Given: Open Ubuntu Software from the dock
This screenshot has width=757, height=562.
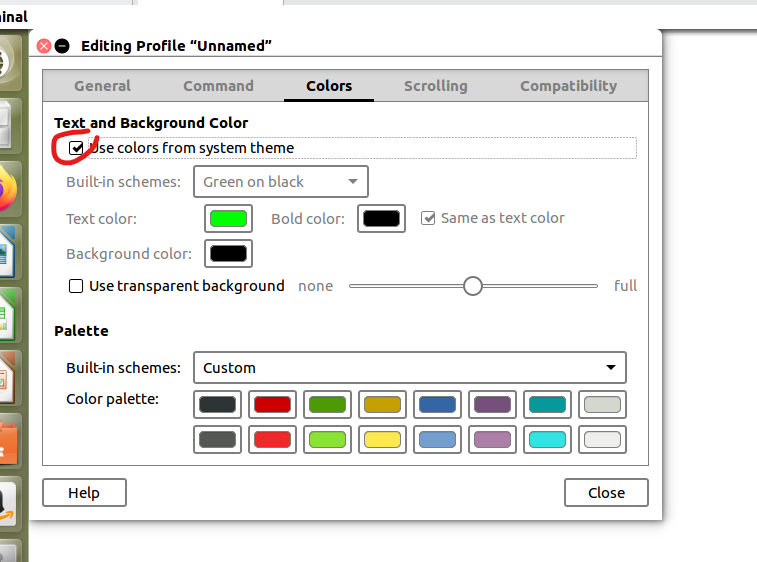Looking at the screenshot, I should 8,440.
